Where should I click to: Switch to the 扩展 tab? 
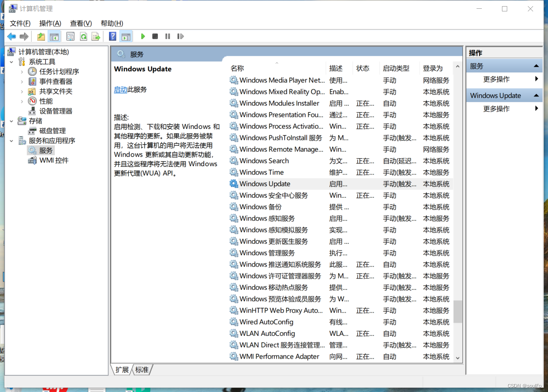[122, 370]
